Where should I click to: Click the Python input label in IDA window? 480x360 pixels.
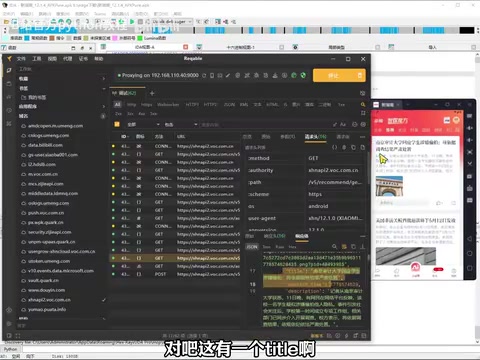[x=10, y=349]
